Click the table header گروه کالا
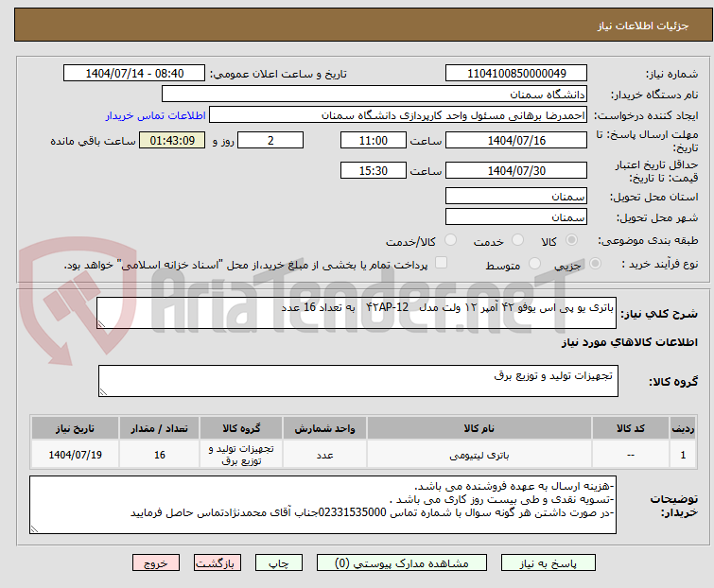This screenshot has height=588, width=714. 241,428
